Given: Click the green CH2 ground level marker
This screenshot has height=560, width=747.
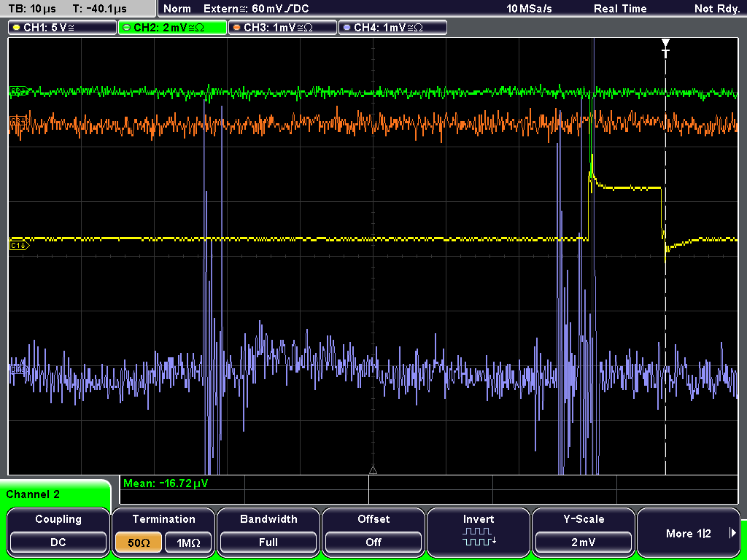Looking at the screenshot, I should [18, 90].
